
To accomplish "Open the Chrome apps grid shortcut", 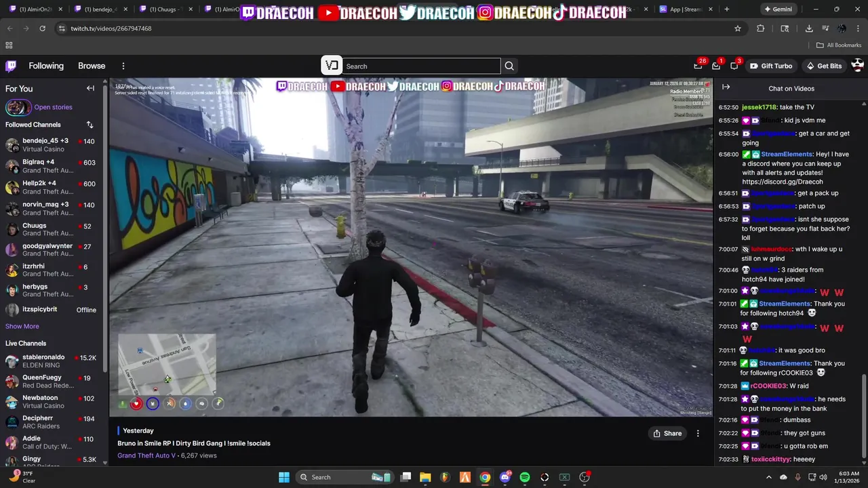I will [x=9, y=45].
